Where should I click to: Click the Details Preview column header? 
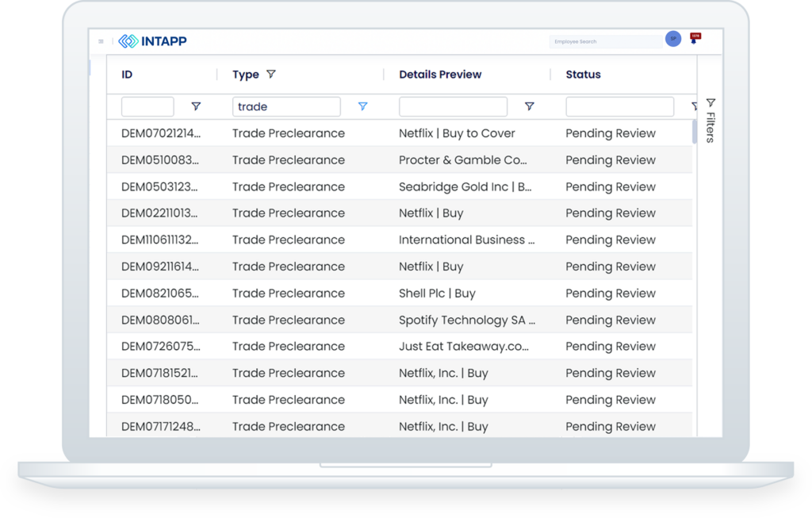[439, 74]
